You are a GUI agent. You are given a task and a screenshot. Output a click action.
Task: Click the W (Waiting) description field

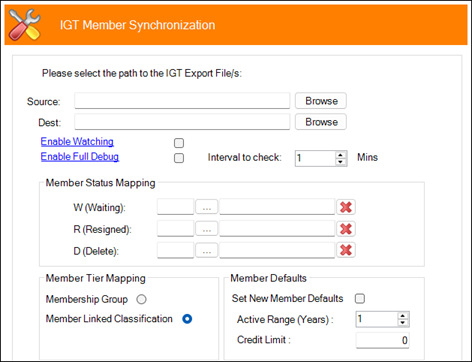(x=277, y=207)
